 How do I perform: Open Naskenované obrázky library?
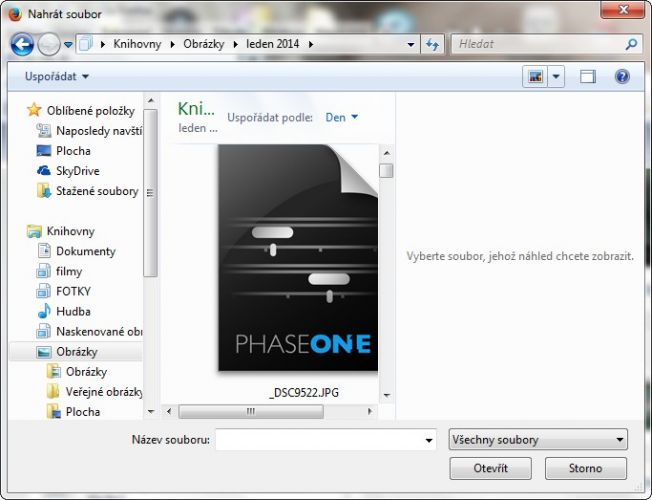click(x=99, y=332)
